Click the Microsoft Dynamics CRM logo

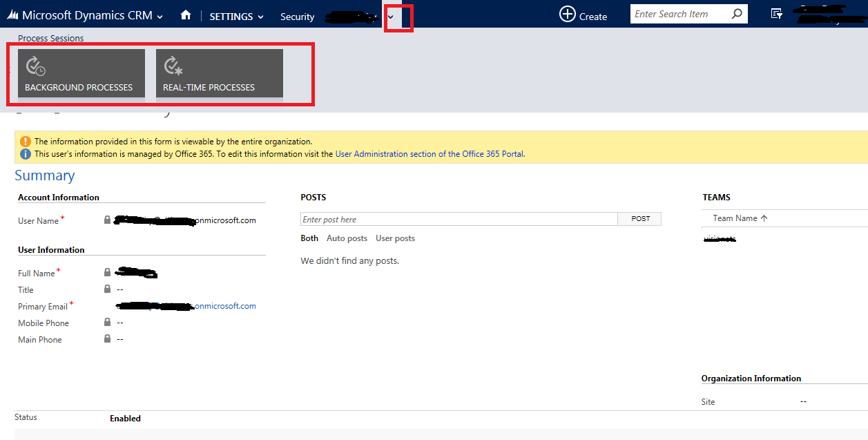pyautogui.click(x=11, y=15)
